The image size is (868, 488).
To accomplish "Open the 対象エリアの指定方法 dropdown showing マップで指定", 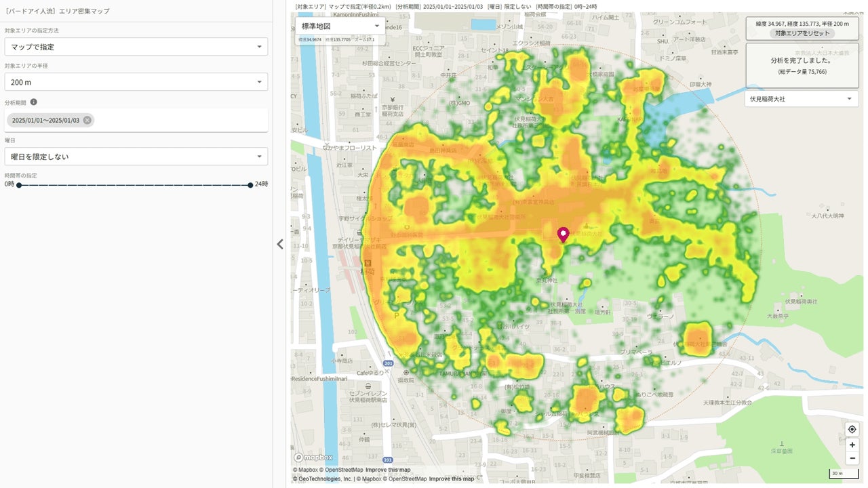I will click(x=136, y=47).
